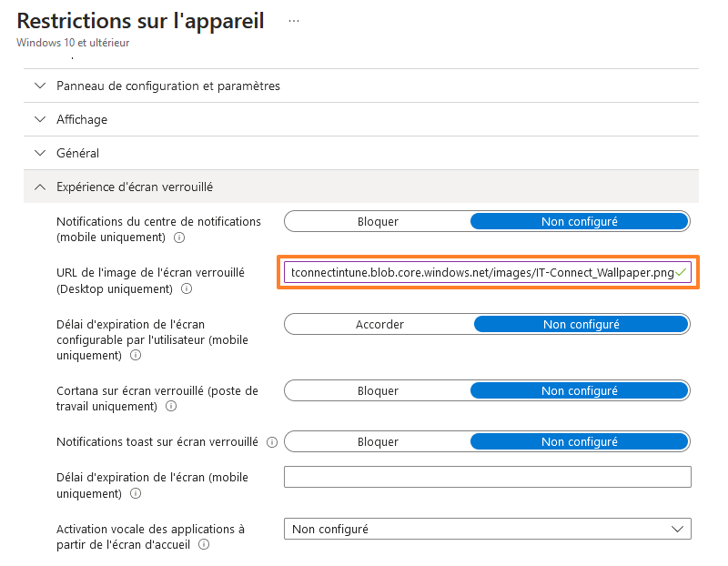The width and height of the screenshot is (728, 566).
Task: Select Accorder for Délai d'expiration configurable
Action: click(379, 324)
